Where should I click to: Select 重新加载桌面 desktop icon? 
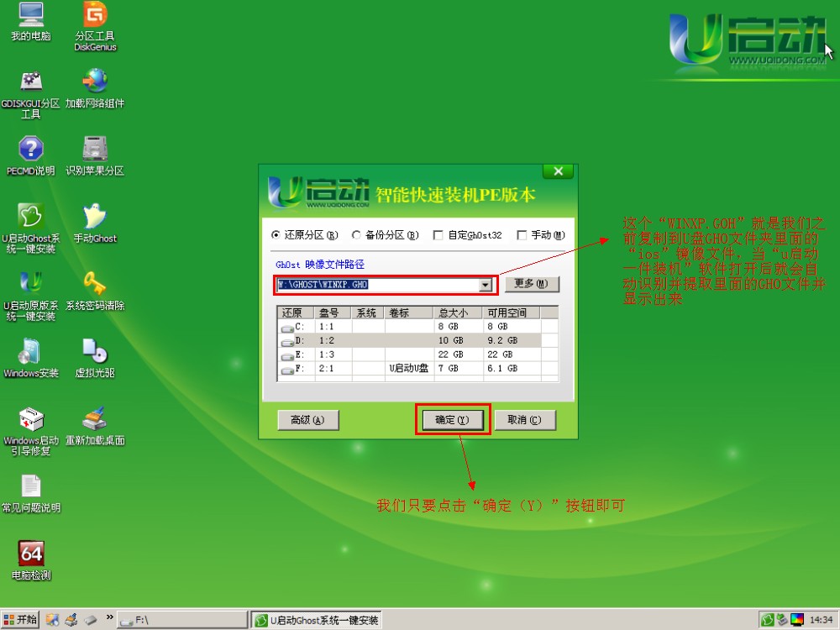(95, 427)
